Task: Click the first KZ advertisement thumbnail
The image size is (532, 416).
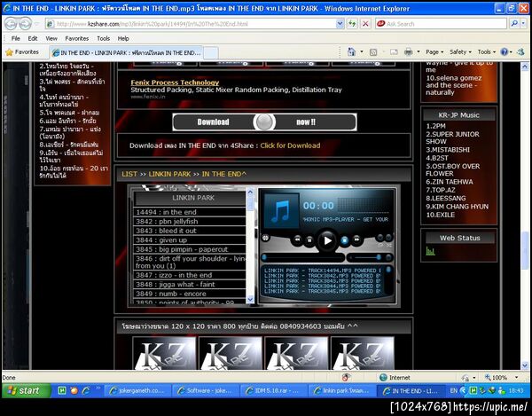Action: (164, 353)
